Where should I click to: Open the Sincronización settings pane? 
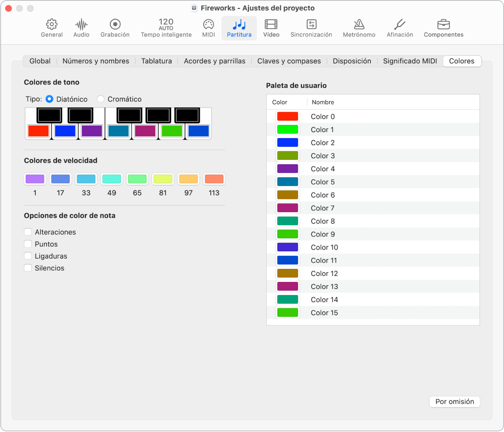point(311,28)
